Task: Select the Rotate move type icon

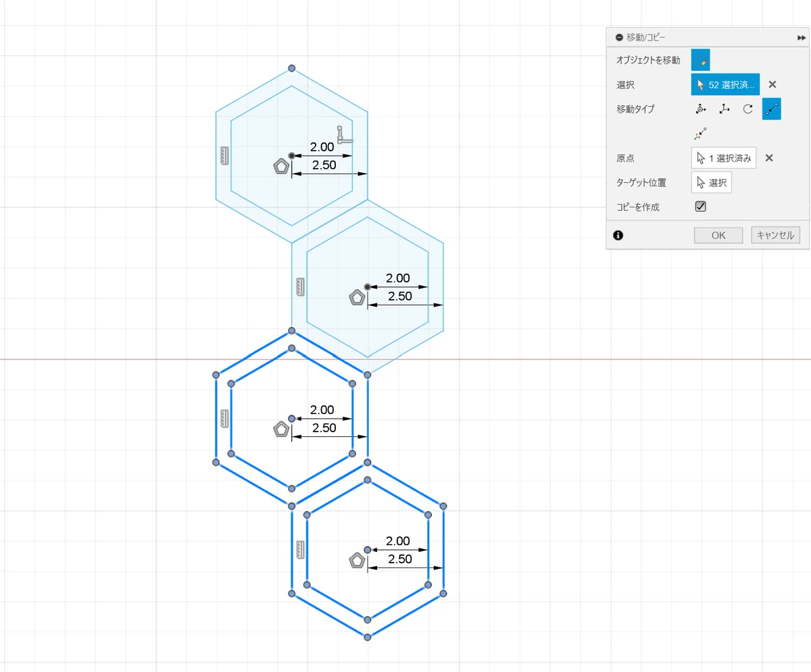Action: (x=747, y=109)
